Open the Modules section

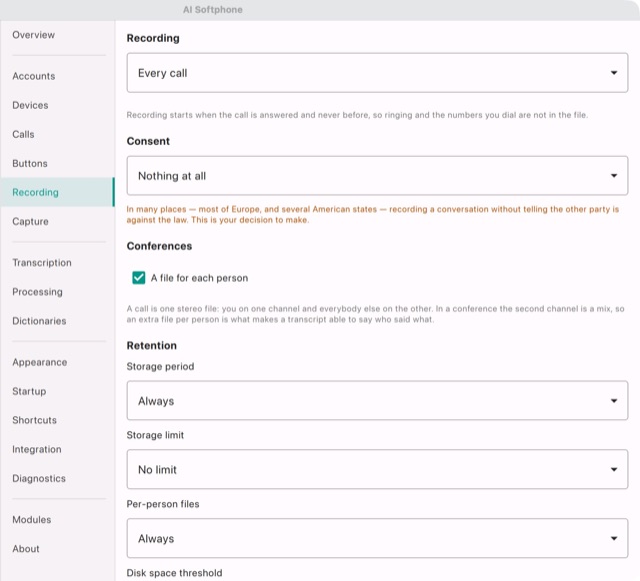[58, 520]
